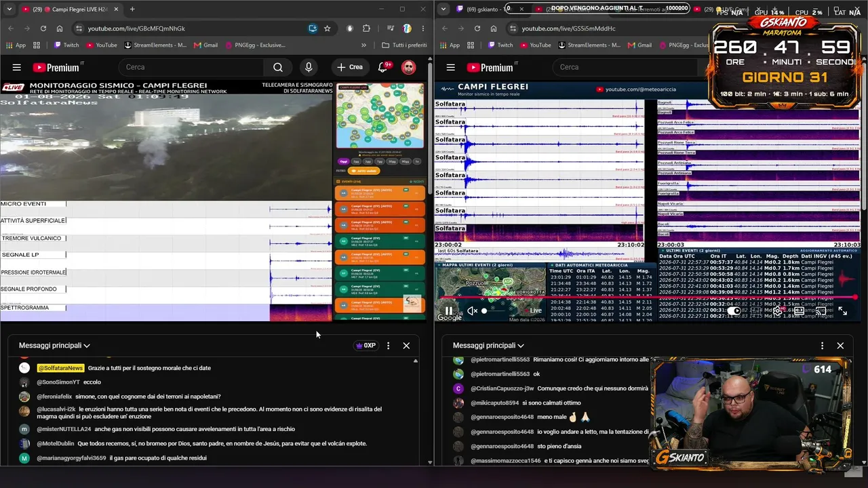Image resolution: width=868 pixels, height=488 pixels.
Task: Click the Crea button in left YouTube
Action: 349,67
